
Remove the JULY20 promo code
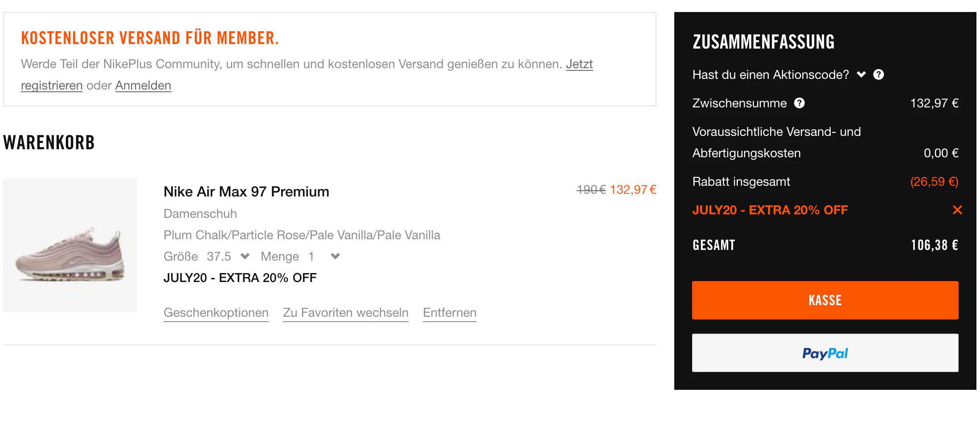pyautogui.click(x=957, y=210)
